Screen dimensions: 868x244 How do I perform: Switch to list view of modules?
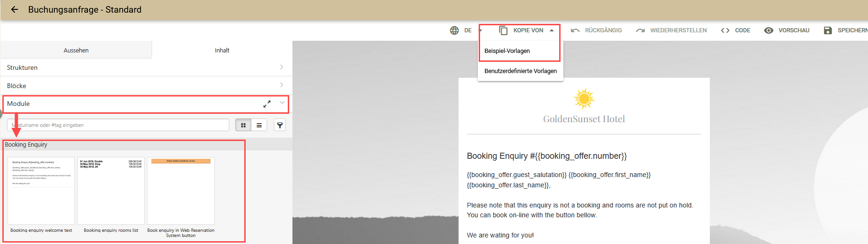click(x=259, y=125)
